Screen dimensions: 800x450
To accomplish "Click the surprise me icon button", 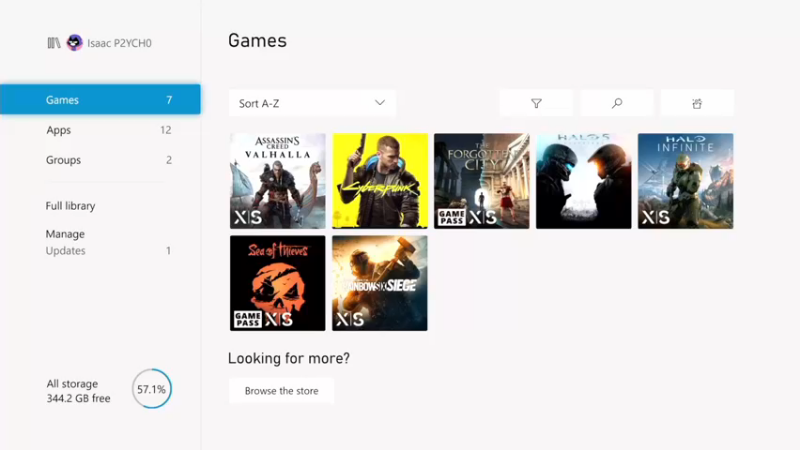I will pos(697,103).
